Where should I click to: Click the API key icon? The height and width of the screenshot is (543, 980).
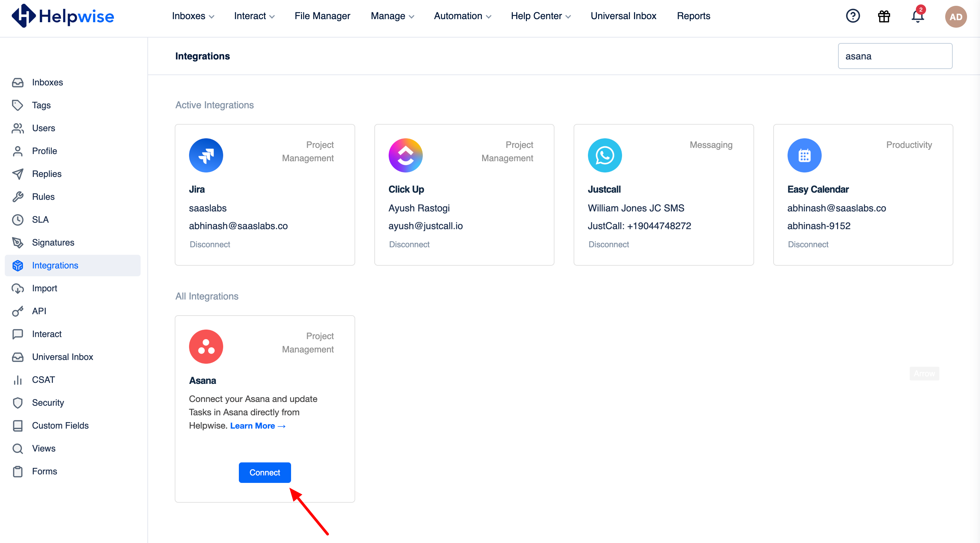point(17,311)
